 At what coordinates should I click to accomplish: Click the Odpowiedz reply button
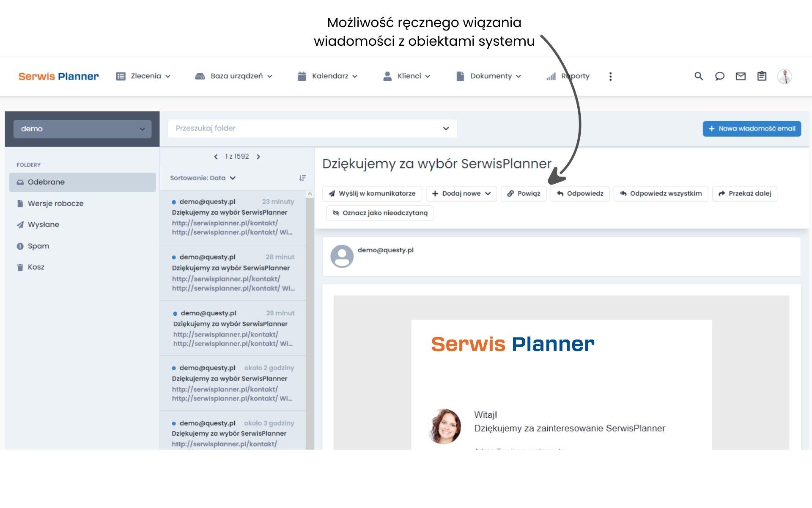point(580,193)
